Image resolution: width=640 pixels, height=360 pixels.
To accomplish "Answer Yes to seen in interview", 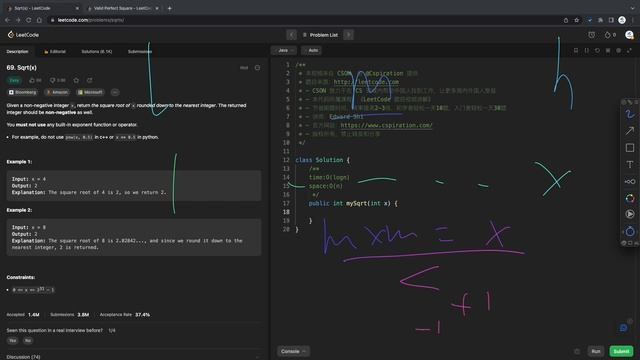I will (12, 340).
